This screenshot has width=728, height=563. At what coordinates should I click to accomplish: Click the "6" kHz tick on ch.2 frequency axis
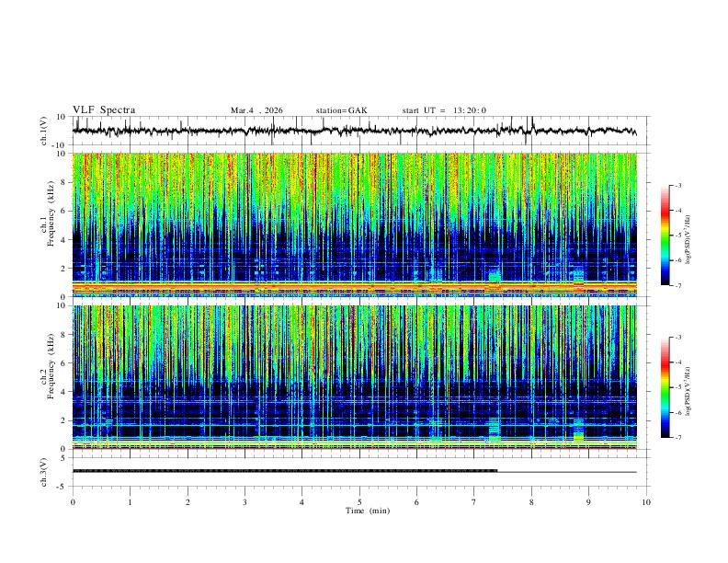63,363
